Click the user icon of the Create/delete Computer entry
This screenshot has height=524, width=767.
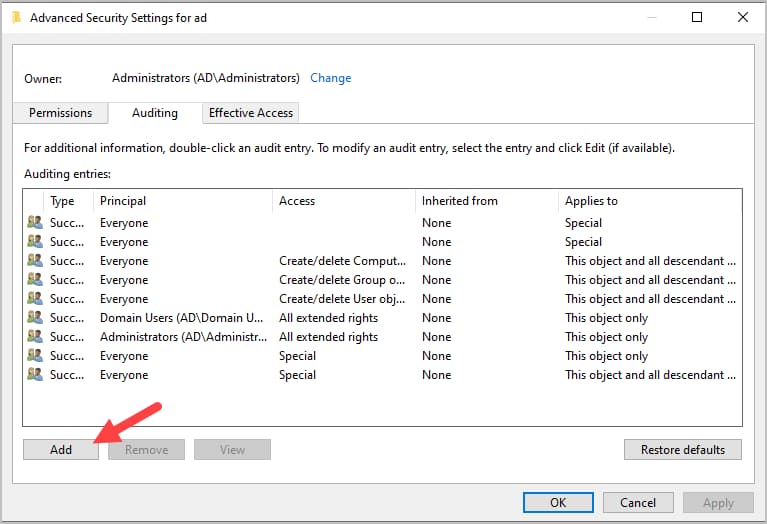35,261
